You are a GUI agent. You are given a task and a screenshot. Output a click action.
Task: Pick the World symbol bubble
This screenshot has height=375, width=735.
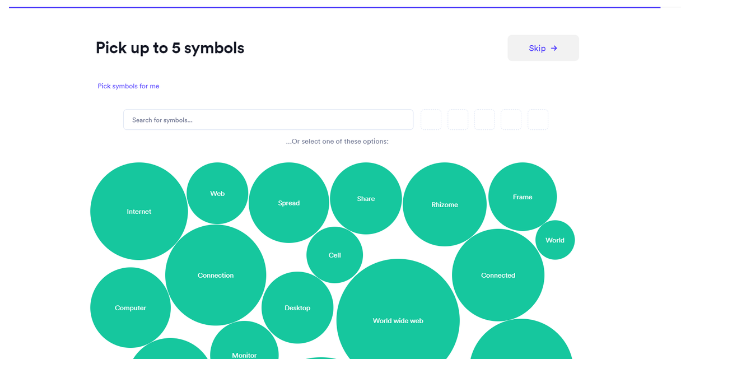[555, 240]
